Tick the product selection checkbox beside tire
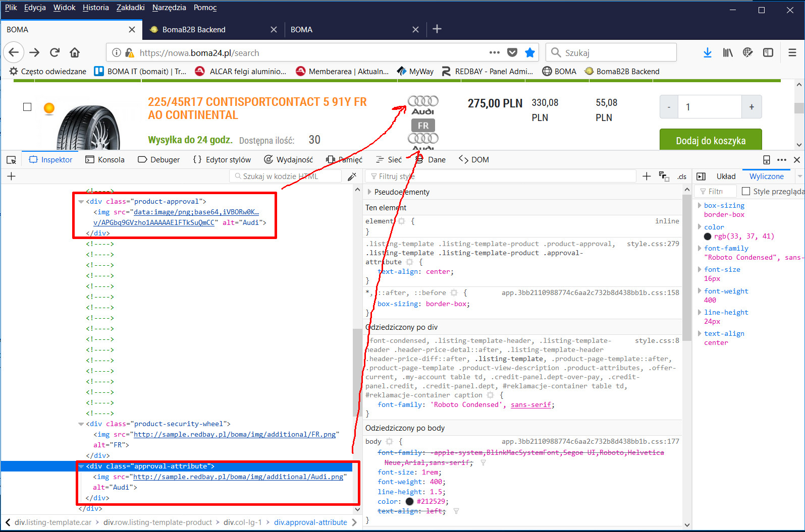Viewport: 805px width, 532px height. (x=27, y=107)
